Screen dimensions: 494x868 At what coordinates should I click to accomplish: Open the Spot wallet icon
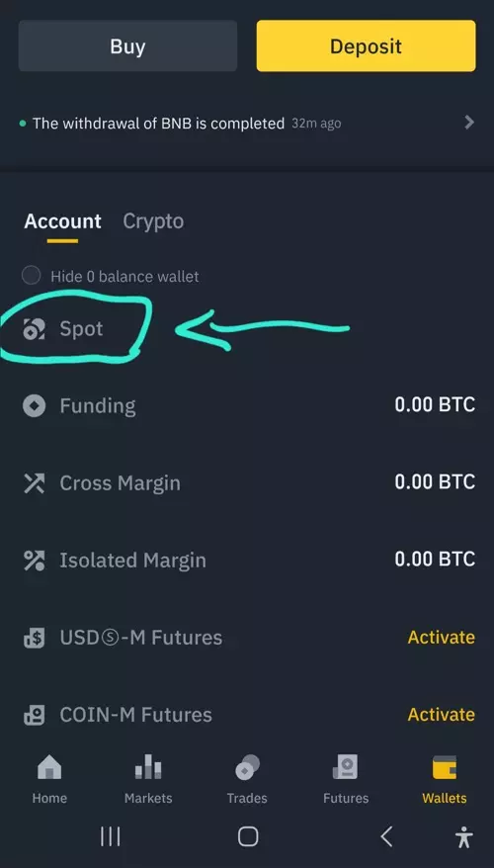click(x=34, y=329)
